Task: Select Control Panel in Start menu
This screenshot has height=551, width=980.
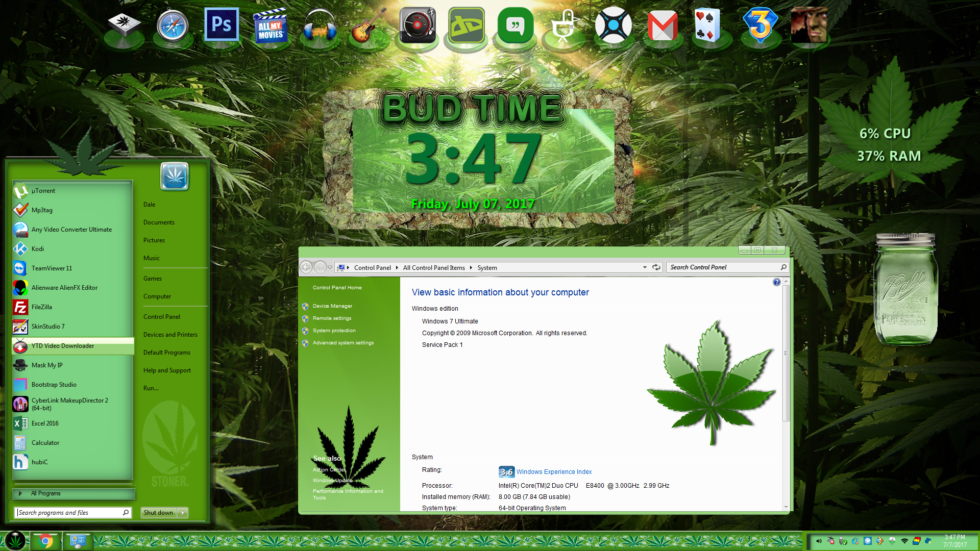Action: tap(162, 317)
